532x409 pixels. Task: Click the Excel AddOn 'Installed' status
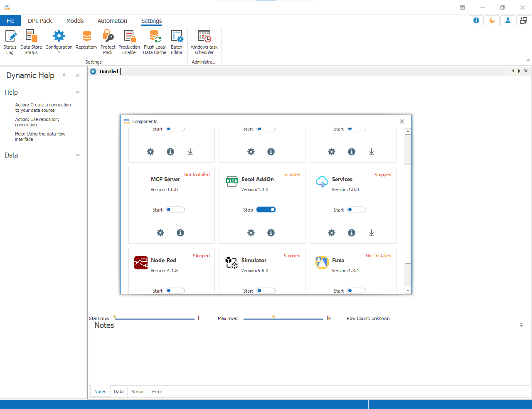pos(292,175)
